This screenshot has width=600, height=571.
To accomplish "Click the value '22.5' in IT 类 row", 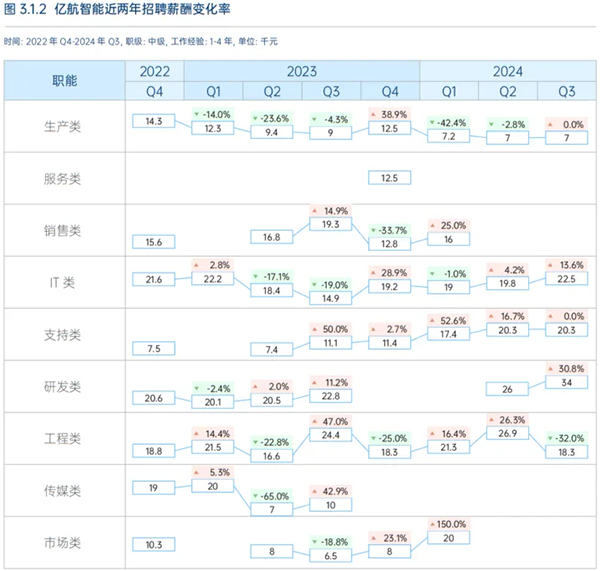I will (x=566, y=279).
